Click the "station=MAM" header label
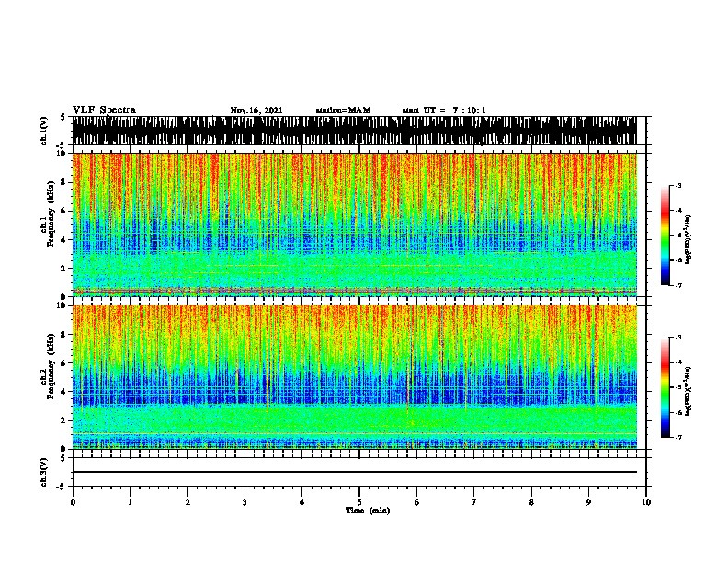The image size is (728, 563). (343, 110)
